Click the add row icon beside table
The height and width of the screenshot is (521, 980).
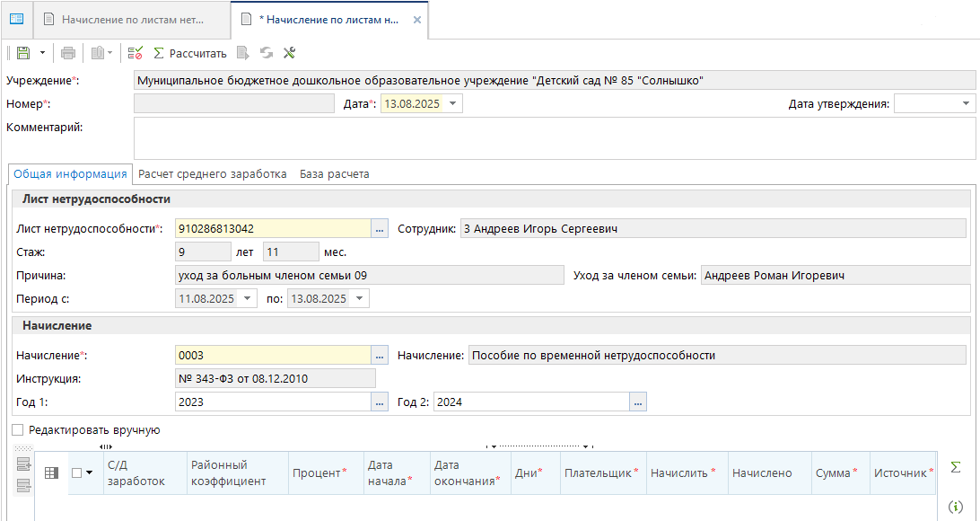[23, 464]
